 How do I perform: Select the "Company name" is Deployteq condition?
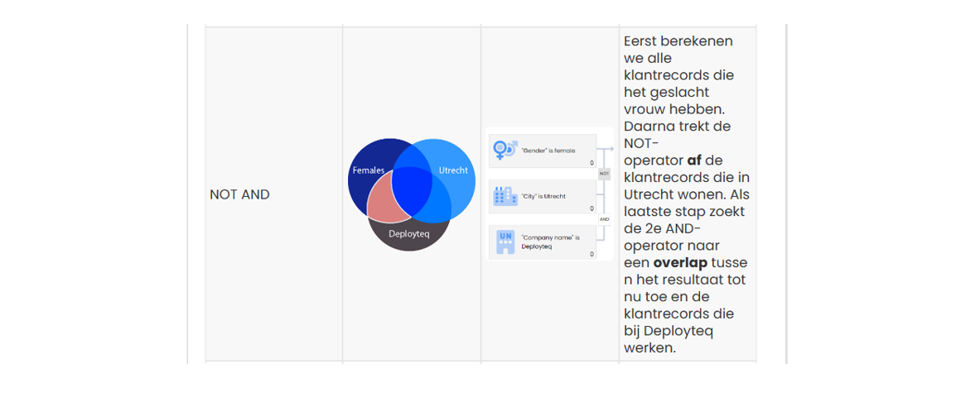coord(542,242)
